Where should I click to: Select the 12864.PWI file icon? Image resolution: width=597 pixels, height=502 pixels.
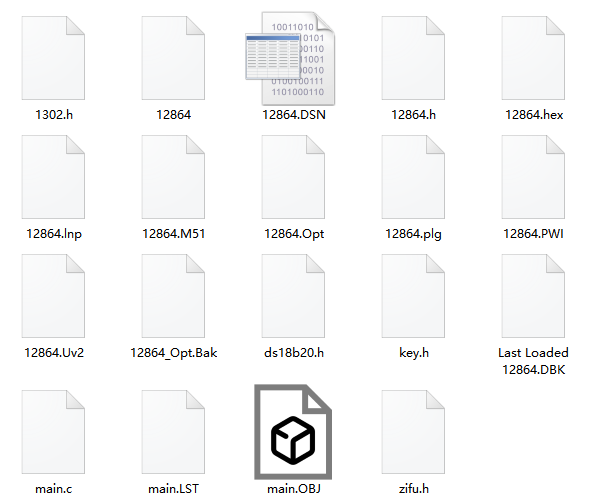pos(533,177)
